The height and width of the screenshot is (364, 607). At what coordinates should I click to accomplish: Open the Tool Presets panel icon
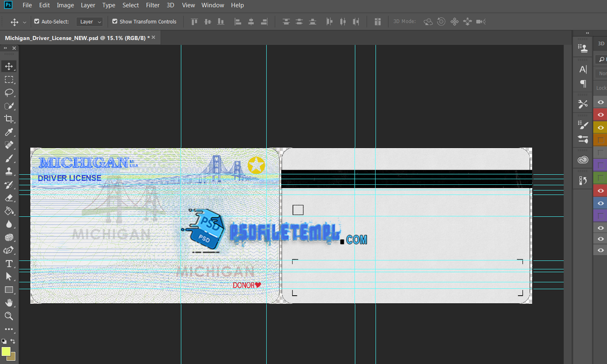[583, 104]
